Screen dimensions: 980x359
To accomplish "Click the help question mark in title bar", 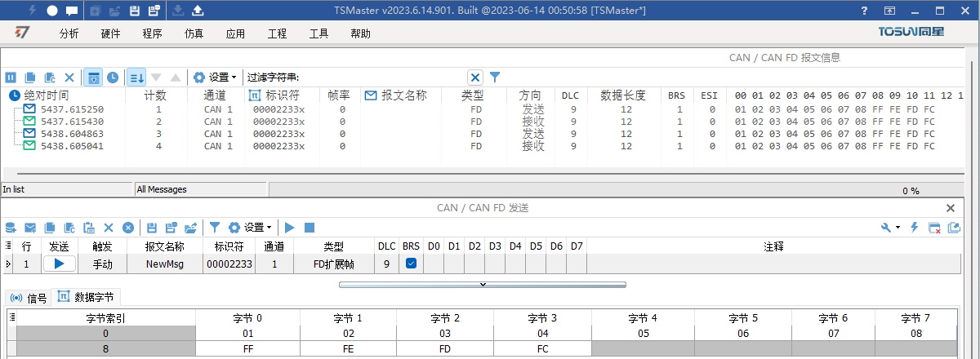I will click(864, 11).
